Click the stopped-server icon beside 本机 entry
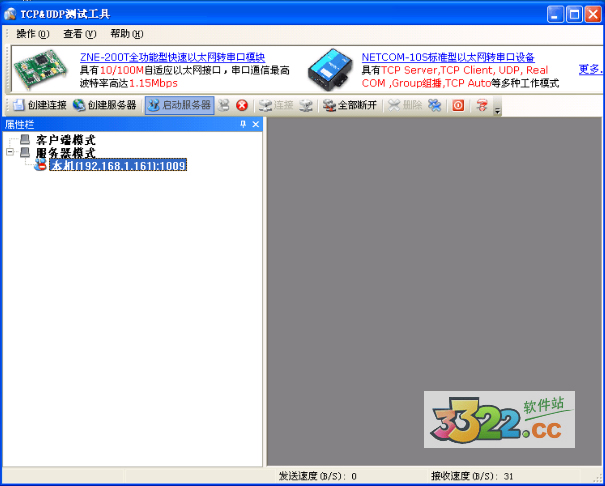Image resolution: width=605 pixels, height=486 pixels. [x=40, y=165]
